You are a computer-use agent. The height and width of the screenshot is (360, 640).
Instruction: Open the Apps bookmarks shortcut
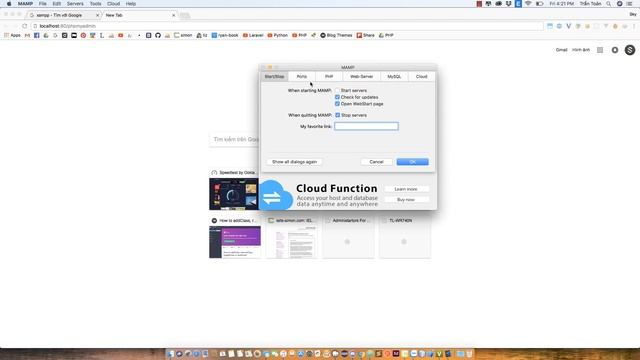click(12, 35)
